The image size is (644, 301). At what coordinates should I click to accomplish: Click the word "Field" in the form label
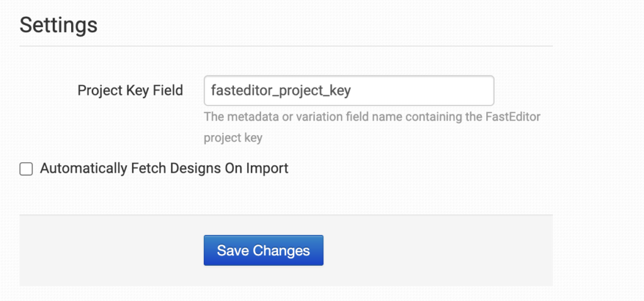[x=167, y=90]
